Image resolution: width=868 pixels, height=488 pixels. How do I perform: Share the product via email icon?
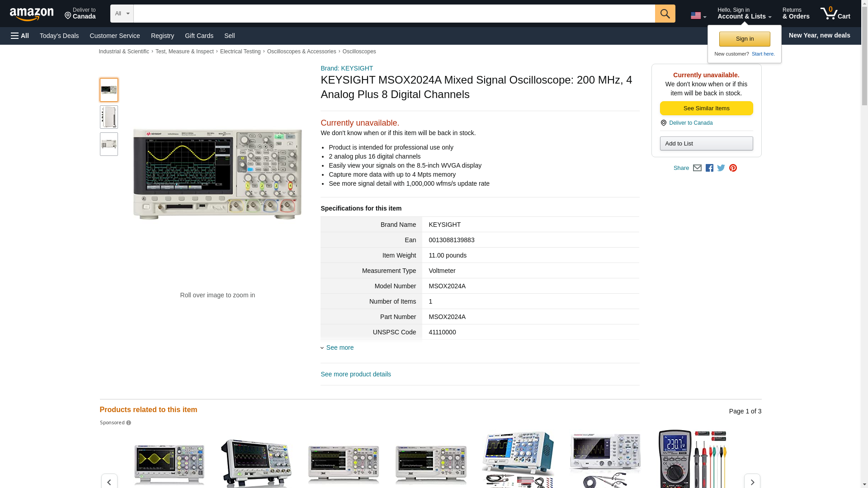coord(697,168)
